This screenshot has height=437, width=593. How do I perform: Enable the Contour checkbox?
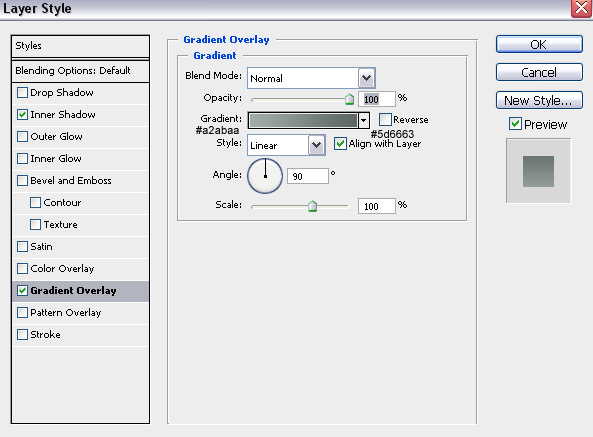[35, 203]
